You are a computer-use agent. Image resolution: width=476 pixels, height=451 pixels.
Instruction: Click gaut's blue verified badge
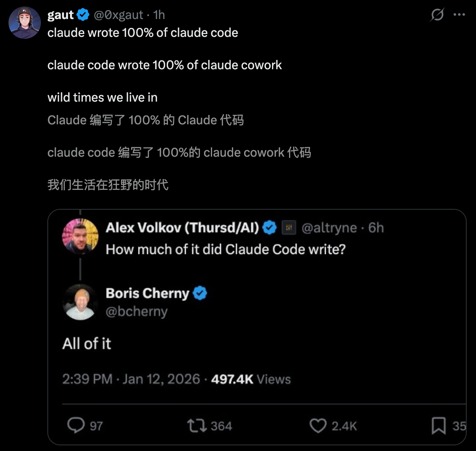pyautogui.click(x=83, y=15)
